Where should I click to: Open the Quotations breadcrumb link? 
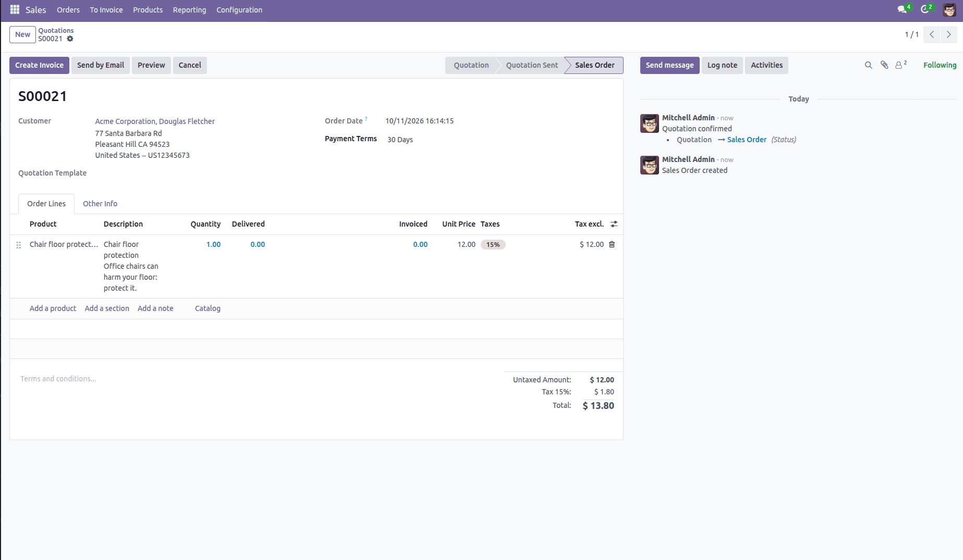(56, 30)
